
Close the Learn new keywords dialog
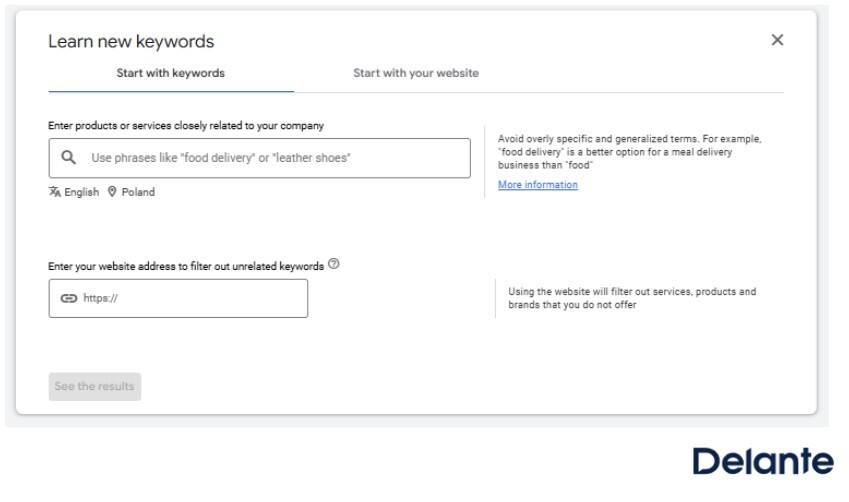pyautogui.click(x=777, y=40)
